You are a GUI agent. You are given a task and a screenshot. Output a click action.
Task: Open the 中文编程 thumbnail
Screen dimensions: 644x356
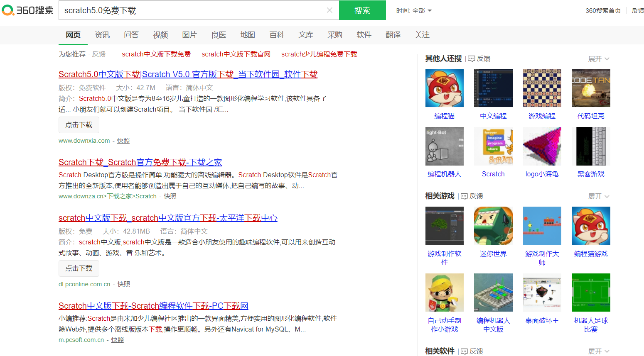[x=493, y=88]
